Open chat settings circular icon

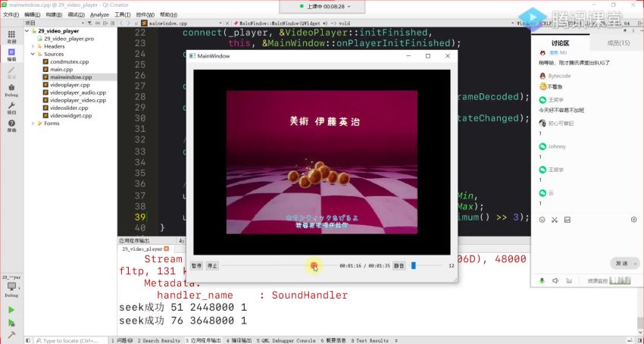(633, 220)
